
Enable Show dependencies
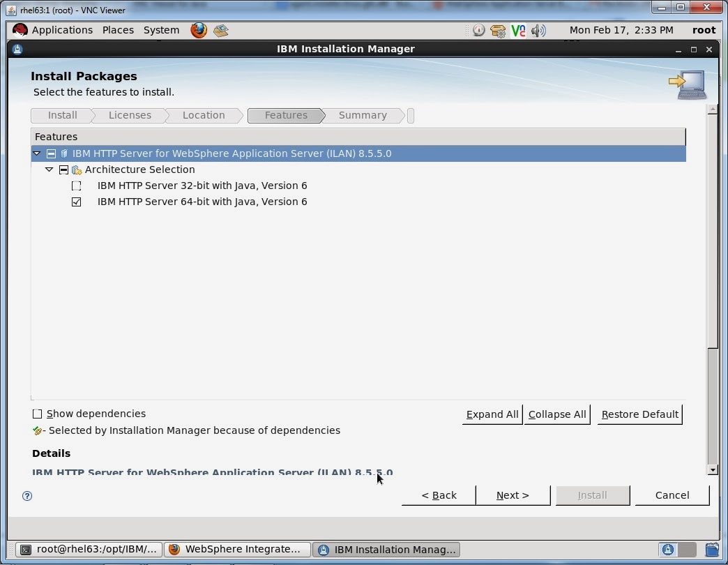coord(37,414)
